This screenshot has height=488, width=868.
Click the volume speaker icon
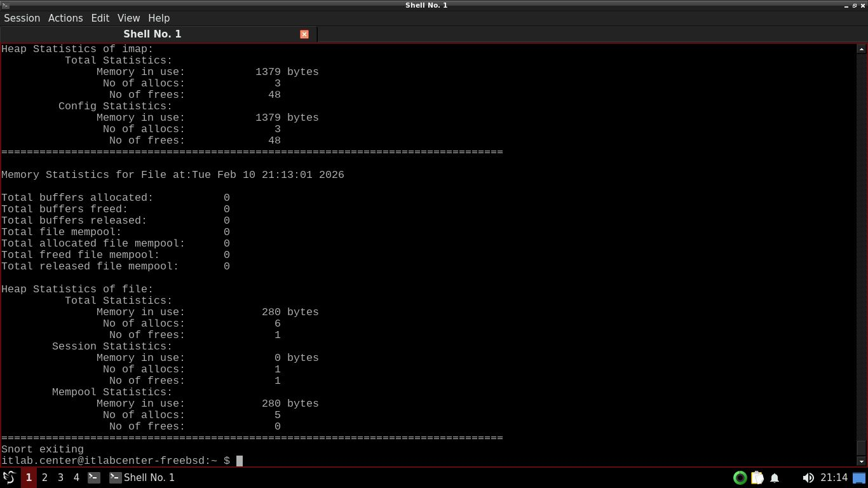tap(808, 478)
